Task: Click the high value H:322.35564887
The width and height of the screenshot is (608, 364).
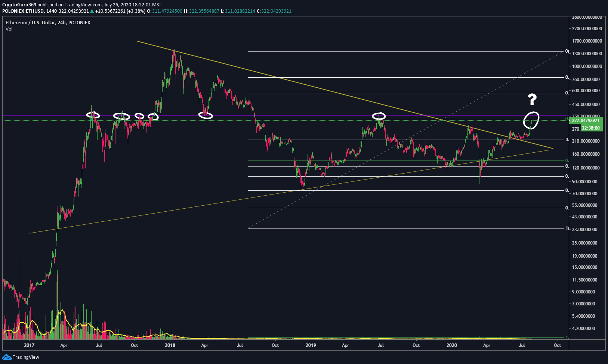Action: click(x=202, y=11)
